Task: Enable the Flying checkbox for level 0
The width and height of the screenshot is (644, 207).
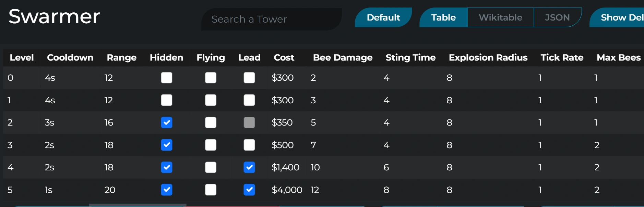Action: click(x=211, y=78)
